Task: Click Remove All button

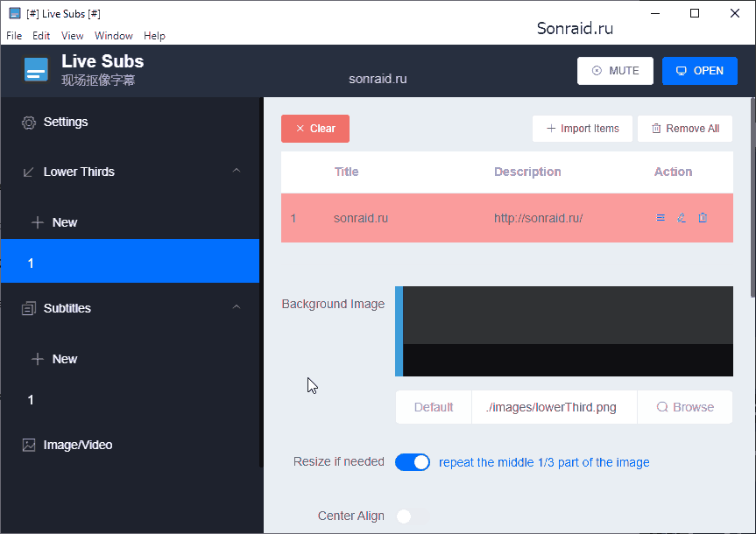Action: (x=685, y=129)
